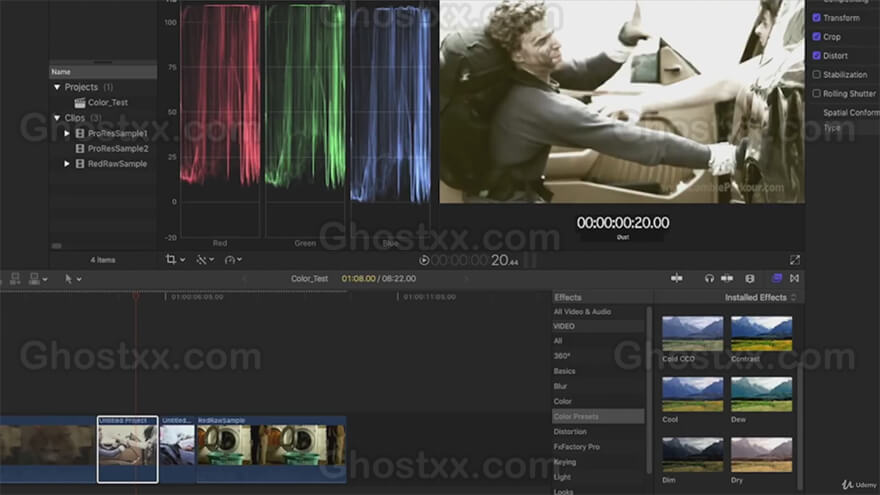Open the retime speedometer menu

coord(233,259)
